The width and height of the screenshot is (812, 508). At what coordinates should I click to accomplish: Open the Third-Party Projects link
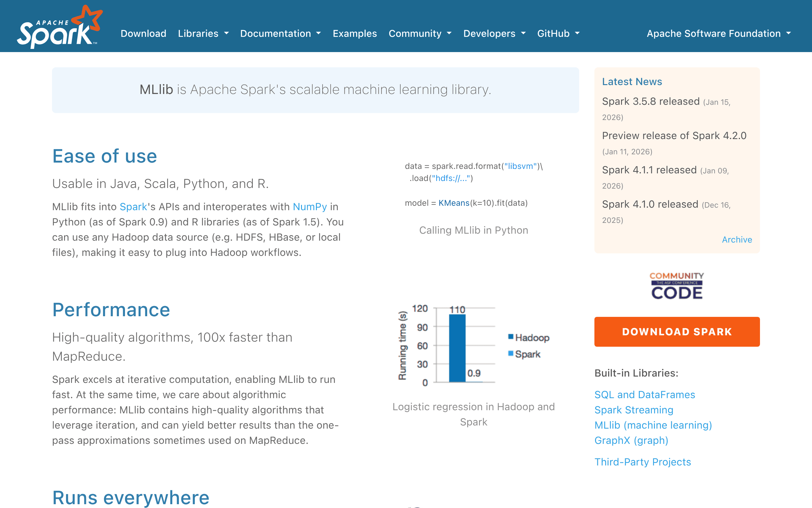[643, 462]
